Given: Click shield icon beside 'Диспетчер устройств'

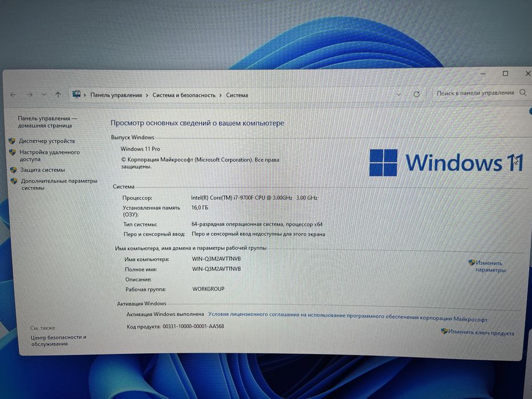Looking at the screenshot, I should [x=12, y=141].
